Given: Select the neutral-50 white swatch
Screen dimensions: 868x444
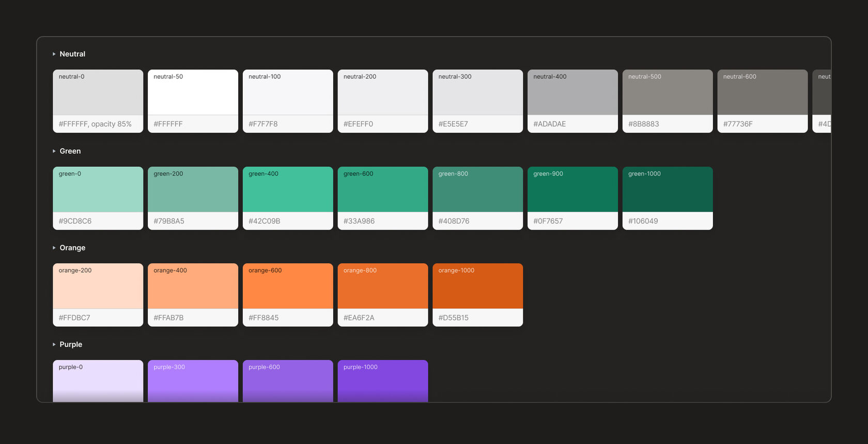Looking at the screenshot, I should click(x=193, y=92).
